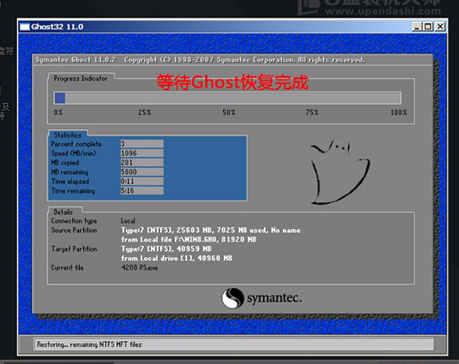Click the Restoring status bar message
The image size is (459, 364).
coord(89,344)
